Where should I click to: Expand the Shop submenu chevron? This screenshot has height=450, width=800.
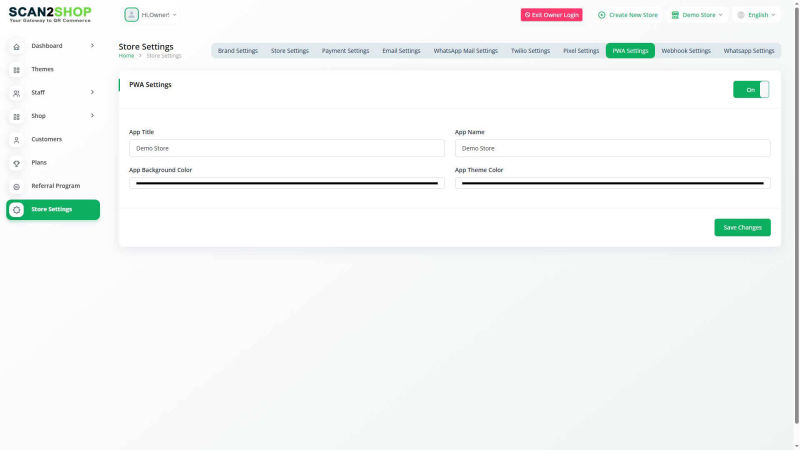pyautogui.click(x=92, y=116)
